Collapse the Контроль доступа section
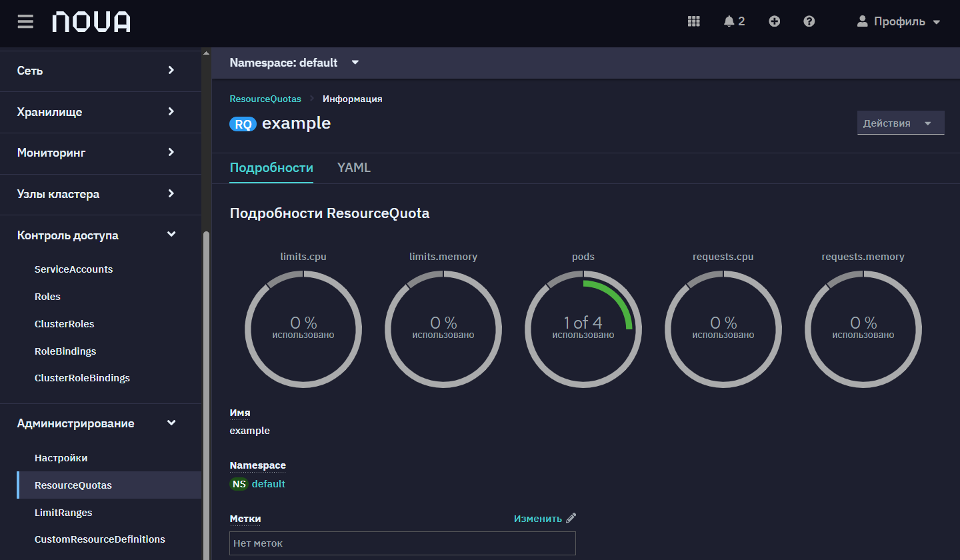960x560 pixels. click(x=100, y=235)
